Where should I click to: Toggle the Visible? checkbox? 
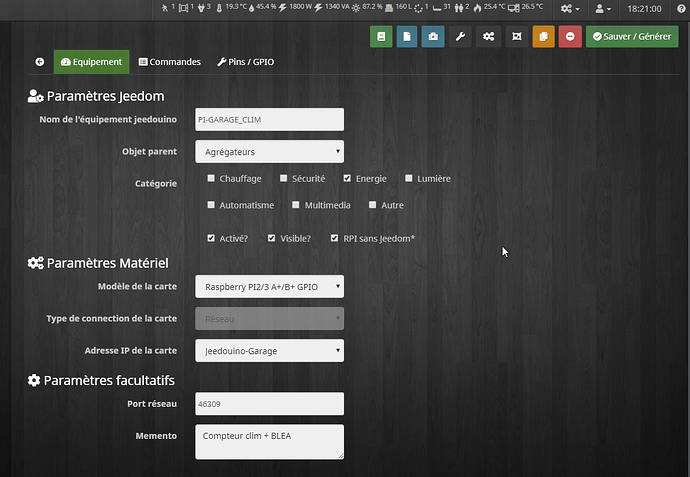click(x=272, y=238)
